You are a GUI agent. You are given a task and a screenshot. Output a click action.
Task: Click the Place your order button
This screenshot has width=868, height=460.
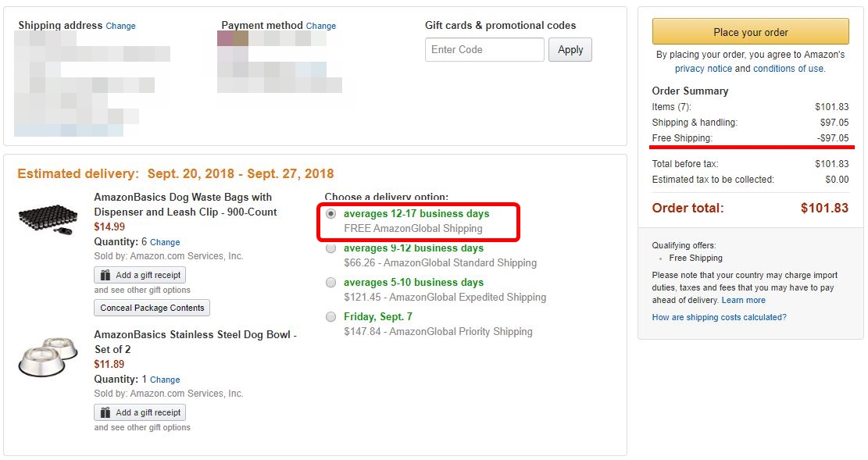(750, 31)
